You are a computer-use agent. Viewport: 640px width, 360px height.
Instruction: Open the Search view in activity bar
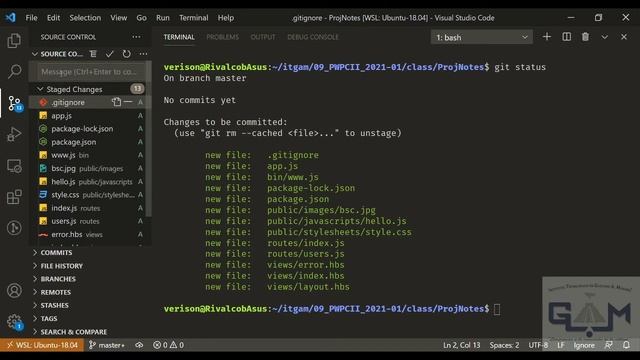(x=14, y=71)
